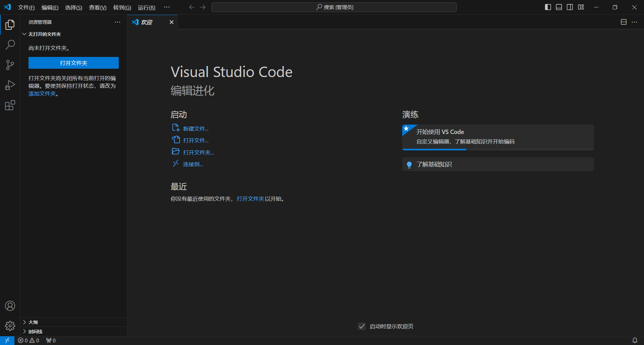Click the blue 打开文件夹 button
The width and height of the screenshot is (644, 345).
[73, 63]
